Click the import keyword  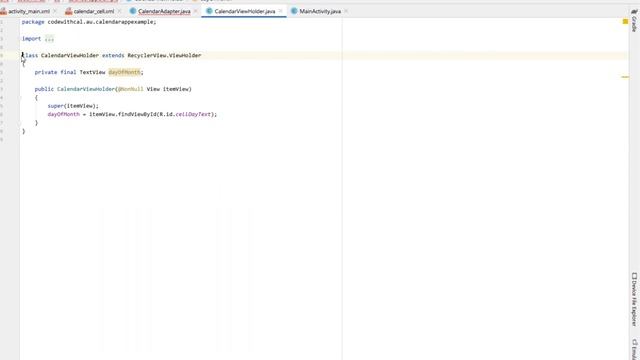coord(31,39)
